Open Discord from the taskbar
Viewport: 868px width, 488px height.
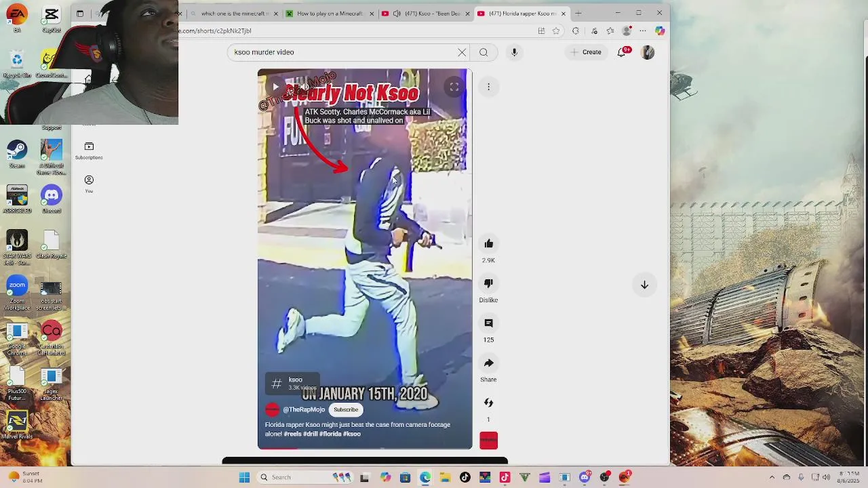click(x=585, y=477)
